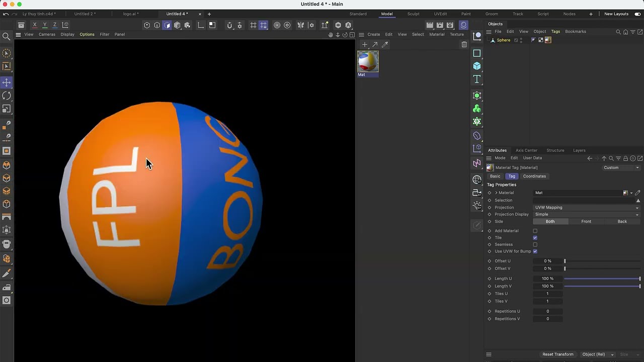644x362 pixels.
Task: Click the material tag on Sphere
Action: tap(548, 40)
